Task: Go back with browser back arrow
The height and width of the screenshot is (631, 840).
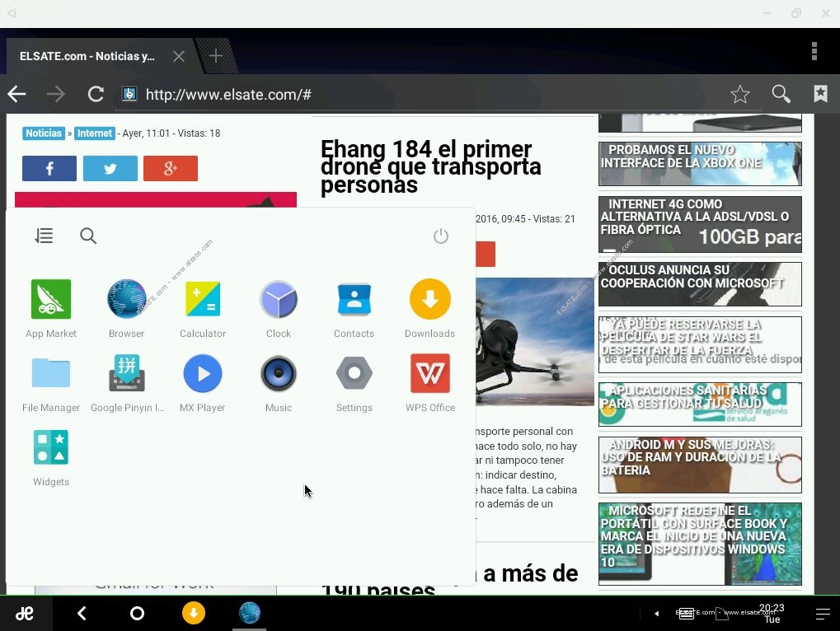Action: [x=16, y=94]
